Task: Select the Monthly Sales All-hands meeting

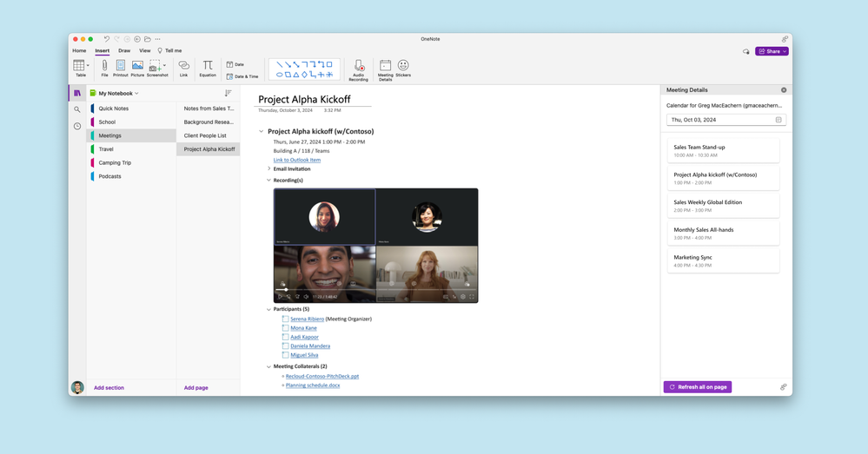Action: pos(723,233)
